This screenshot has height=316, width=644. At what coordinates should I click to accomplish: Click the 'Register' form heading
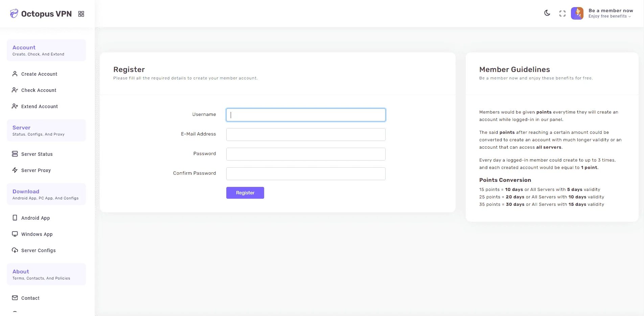point(129,70)
